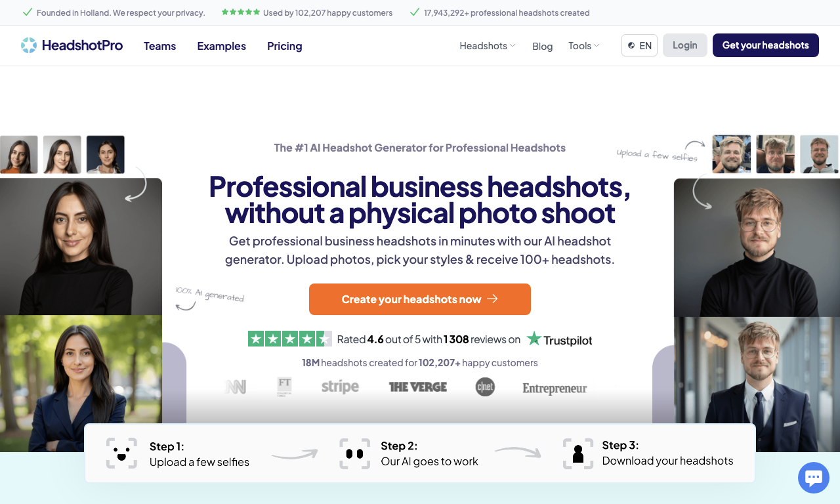The image size is (840, 504).
Task: Click the five-star rating in top bar
Action: (x=240, y=12)
